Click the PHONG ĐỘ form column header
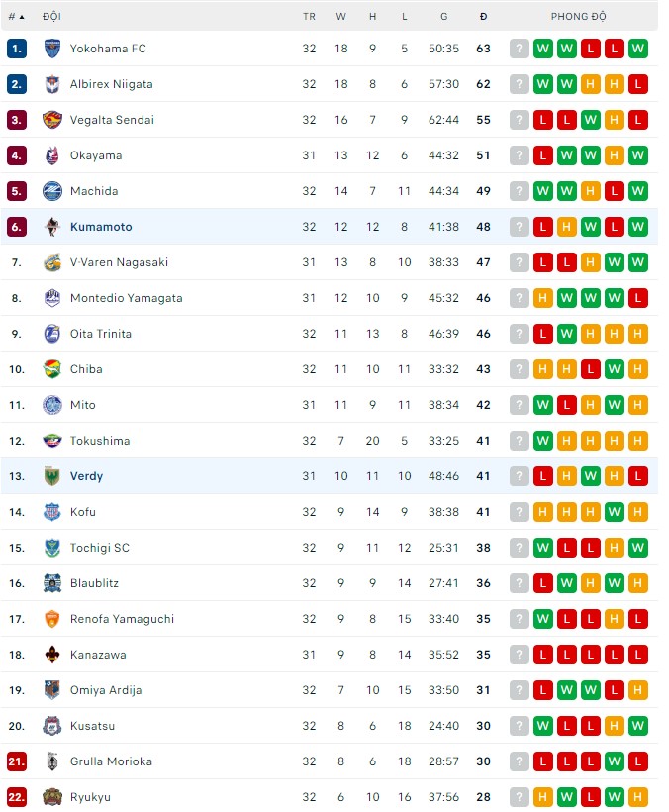The width and height of the screenshot is (669, 812). 578,17
